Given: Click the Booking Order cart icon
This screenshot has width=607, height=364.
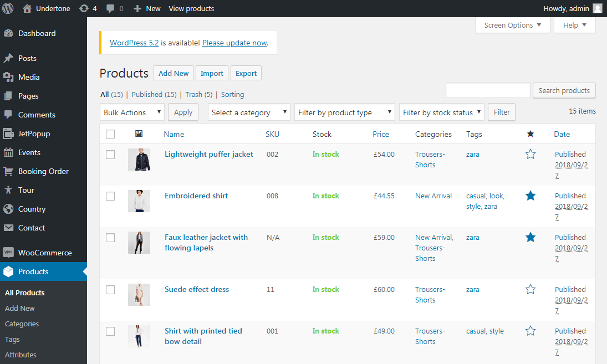Looking at the screenshot, I should [8, 171].
